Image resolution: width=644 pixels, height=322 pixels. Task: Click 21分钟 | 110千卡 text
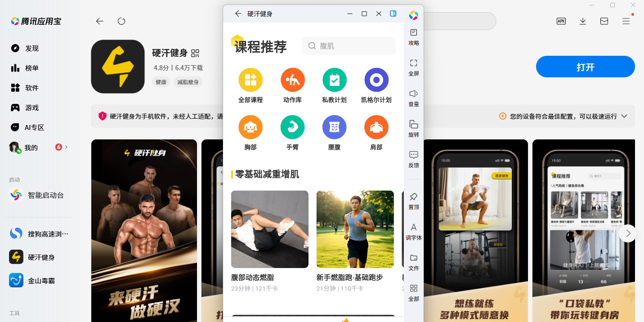[340, 288]
